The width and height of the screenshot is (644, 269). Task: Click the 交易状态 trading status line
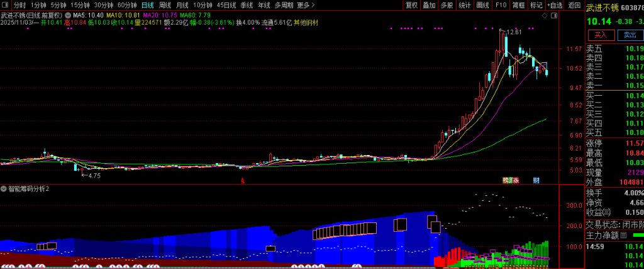click(x=614, y=224)
